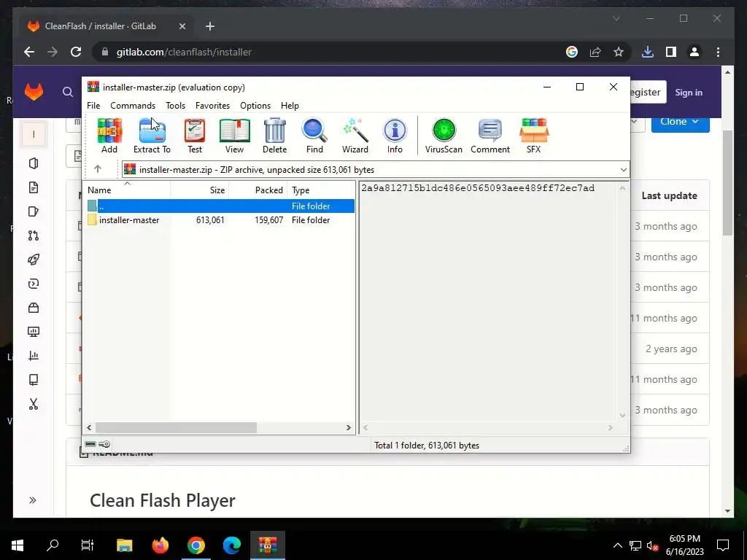The image size is (747, 560).
Task: Open merge requests icon in GitLab sidebar
Action: tap(34, 236)
